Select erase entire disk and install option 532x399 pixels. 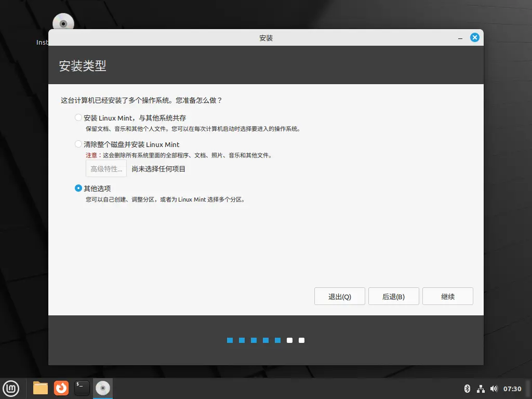78,144
